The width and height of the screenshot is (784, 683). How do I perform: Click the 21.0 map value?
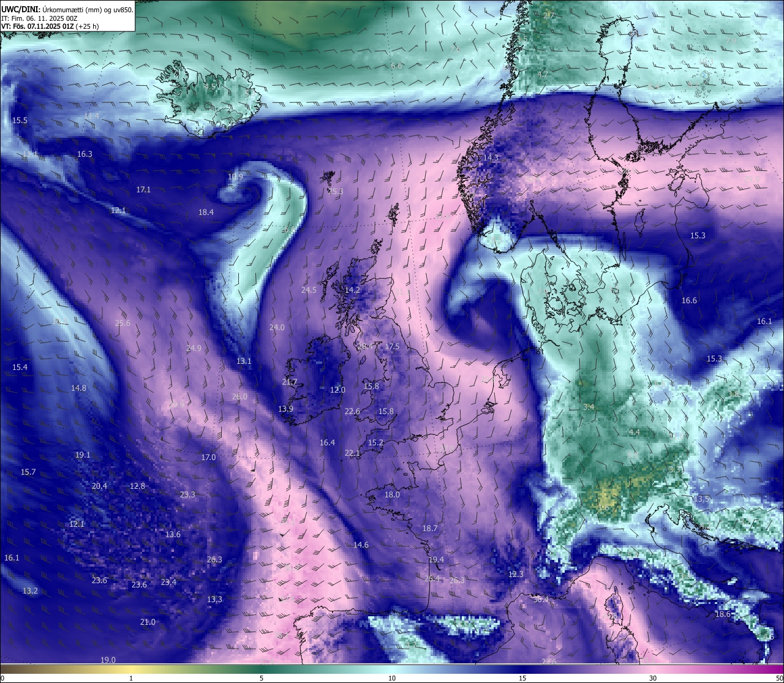[x=148, y=622]
